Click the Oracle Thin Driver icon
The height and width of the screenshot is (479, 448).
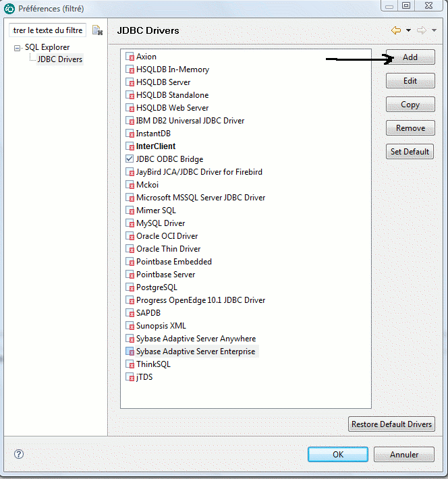point(130,249)
